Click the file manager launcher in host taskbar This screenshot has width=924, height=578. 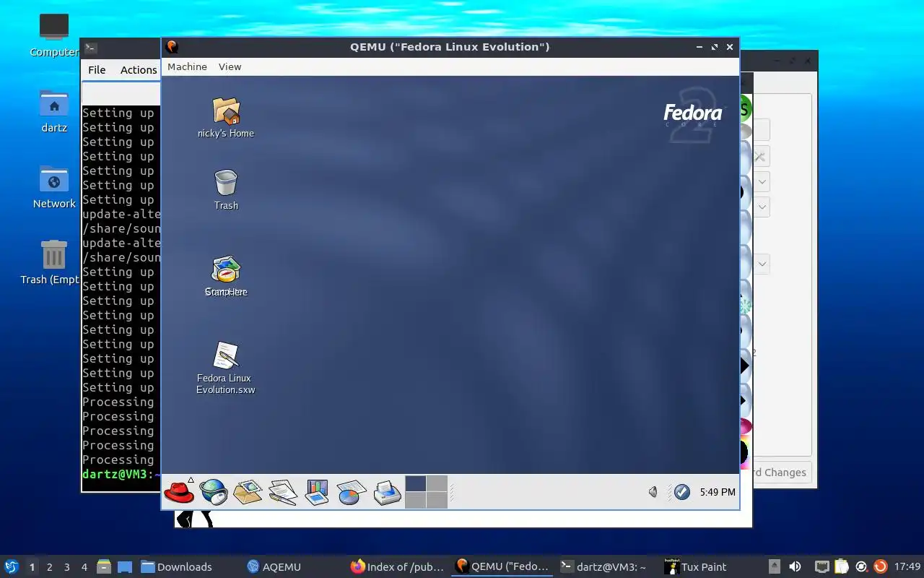[104, 567]
